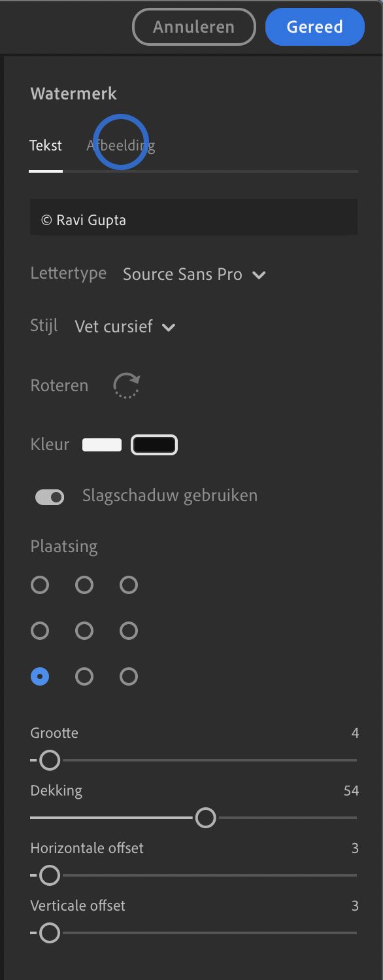Click the Dekking slider handle

[x=206, y=818]
